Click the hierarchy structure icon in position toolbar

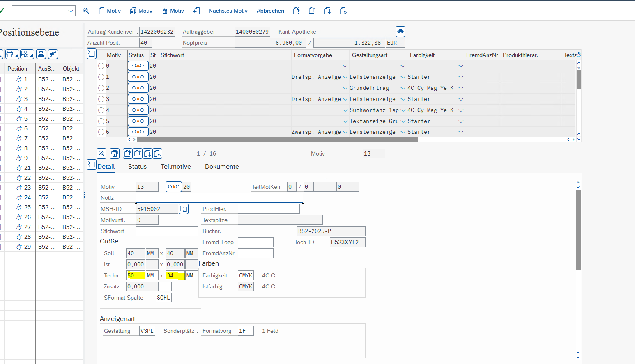pyautogui.click(x=41, y=54)
